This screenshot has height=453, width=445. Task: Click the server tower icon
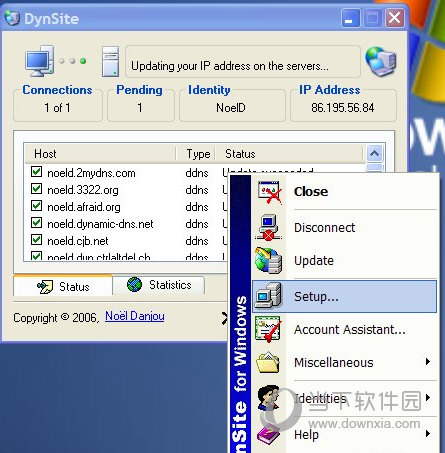[110, 62]
